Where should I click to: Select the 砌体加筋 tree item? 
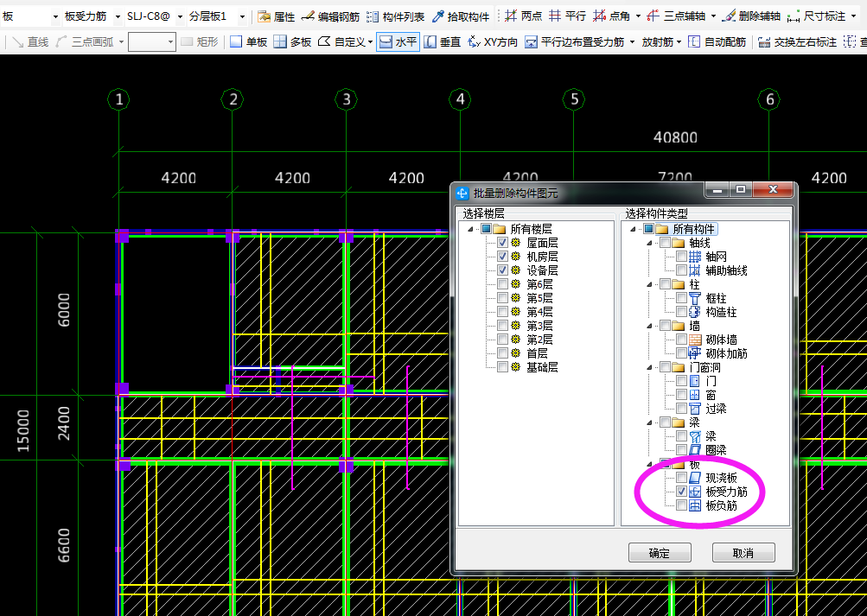[727, 353]
